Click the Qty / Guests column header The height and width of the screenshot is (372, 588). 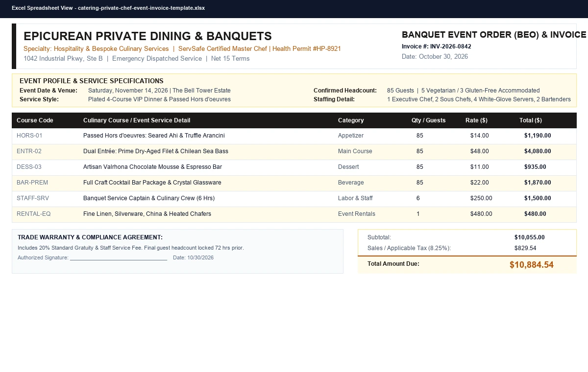[x=429, y=120]
